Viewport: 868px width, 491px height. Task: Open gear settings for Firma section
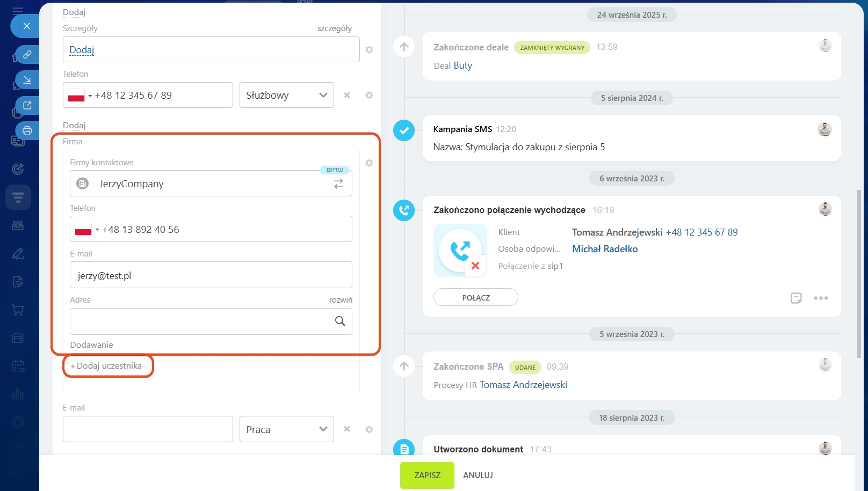[x=369, y=163]
